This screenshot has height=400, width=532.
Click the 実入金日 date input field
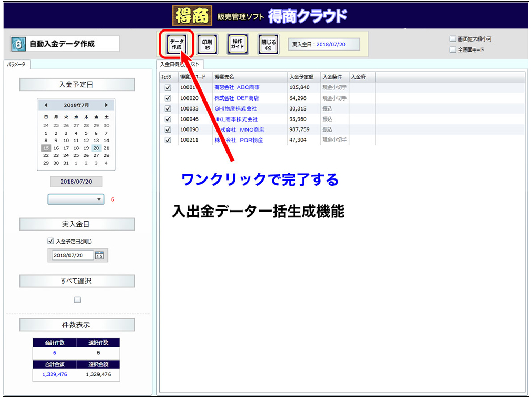(73, 255)
